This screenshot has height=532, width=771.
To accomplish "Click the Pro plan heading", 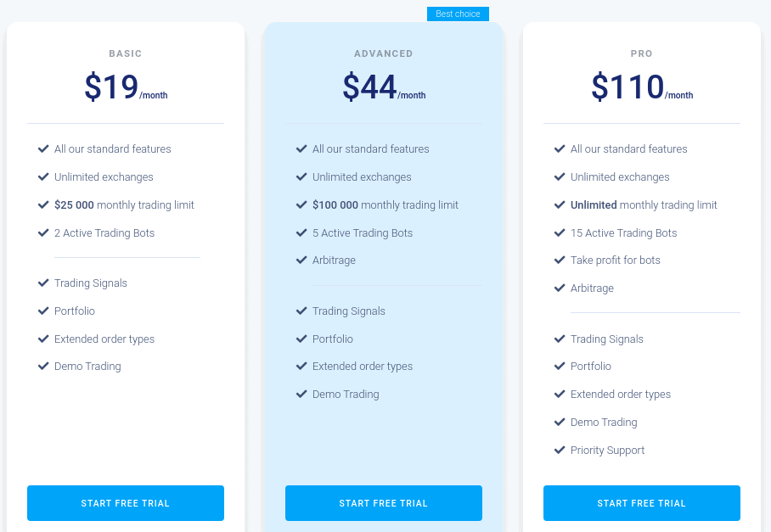I will tap(642, 53).
